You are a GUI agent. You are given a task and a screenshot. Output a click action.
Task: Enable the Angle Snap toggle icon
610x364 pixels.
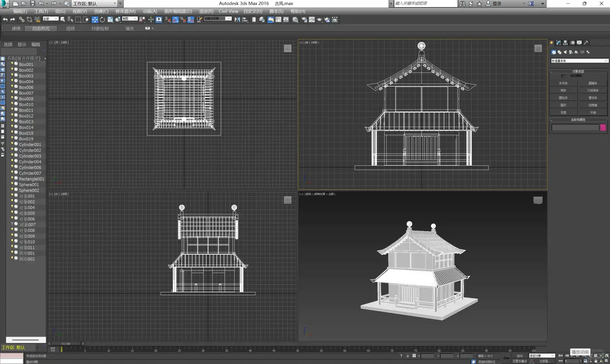pyautogui.click(x=175, y=20)
